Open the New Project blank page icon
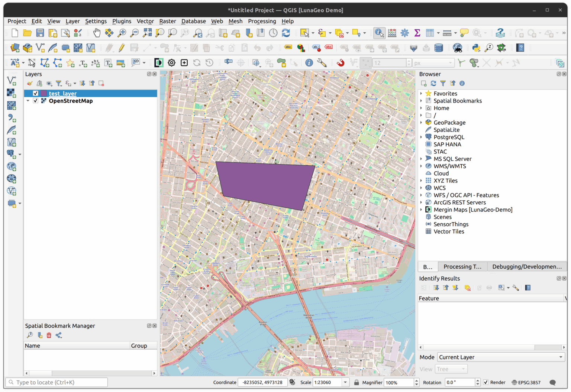This screenshot has width=571, height=392. point(15,33)
